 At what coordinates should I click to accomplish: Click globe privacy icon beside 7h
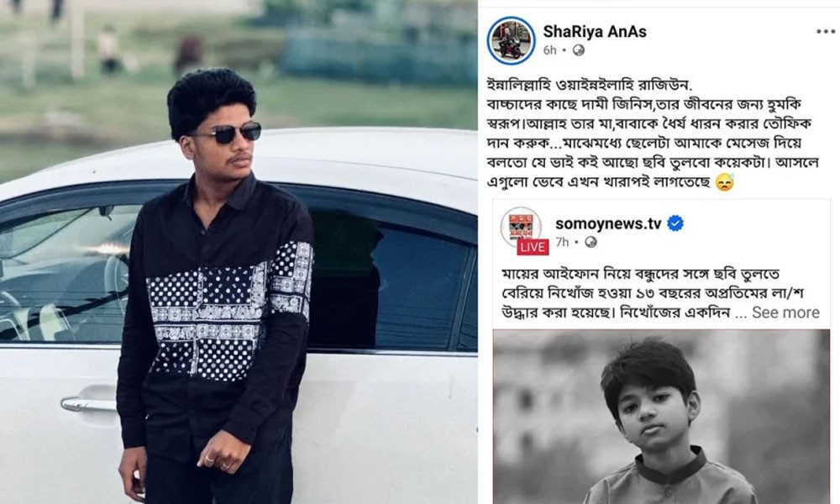pyautogui.click(x=591, y=242)
